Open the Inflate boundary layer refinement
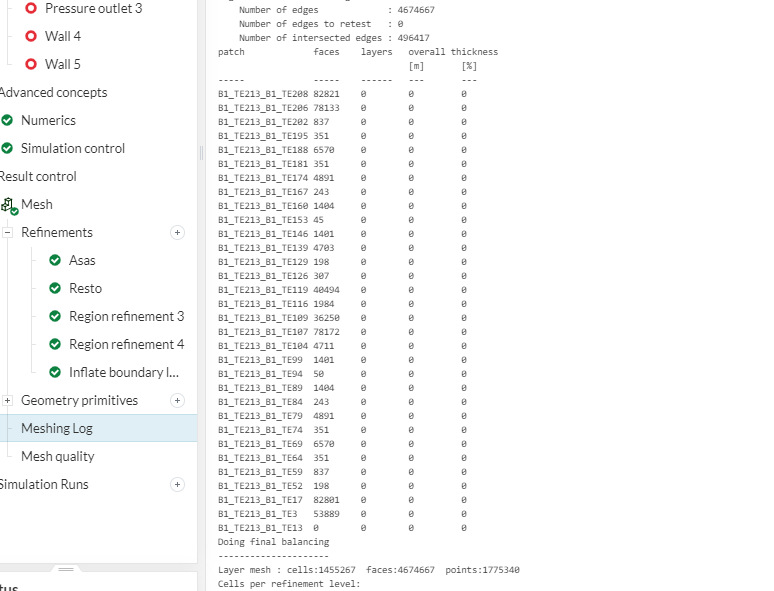Viewport: 774px width, 591px height. click(123, 372)
